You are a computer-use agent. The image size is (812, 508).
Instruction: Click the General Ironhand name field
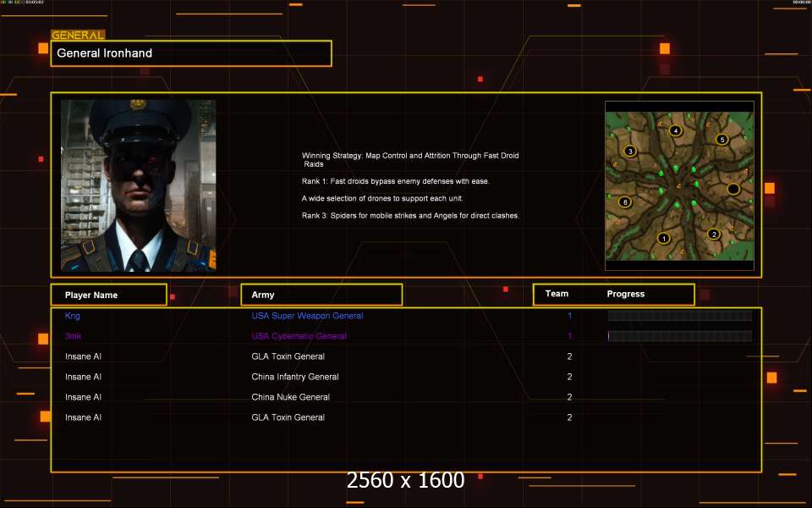(191, 53)
